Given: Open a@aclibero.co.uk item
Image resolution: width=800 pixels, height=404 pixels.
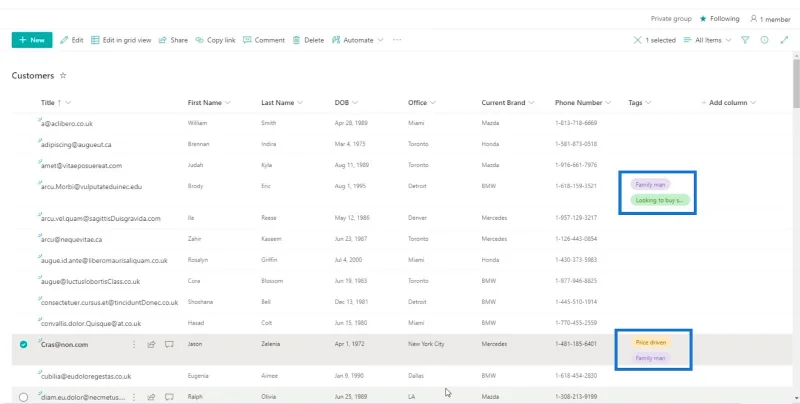Looking at the screenshot, I should coord(67,123).
